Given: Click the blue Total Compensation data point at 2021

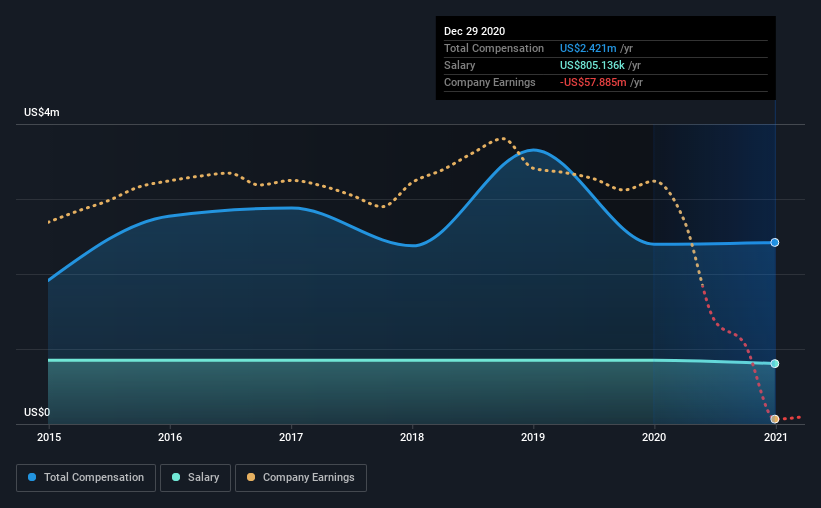Looking at the screenshot, I should [774, 242].
